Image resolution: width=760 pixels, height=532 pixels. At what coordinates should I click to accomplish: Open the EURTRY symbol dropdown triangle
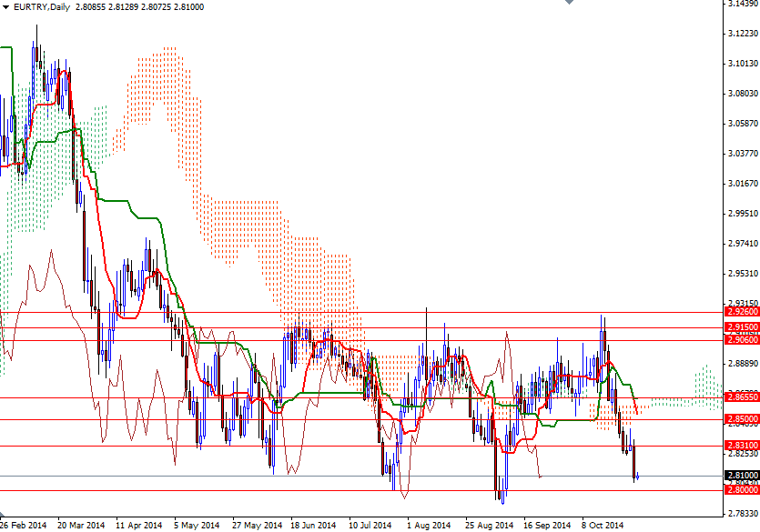7,6
